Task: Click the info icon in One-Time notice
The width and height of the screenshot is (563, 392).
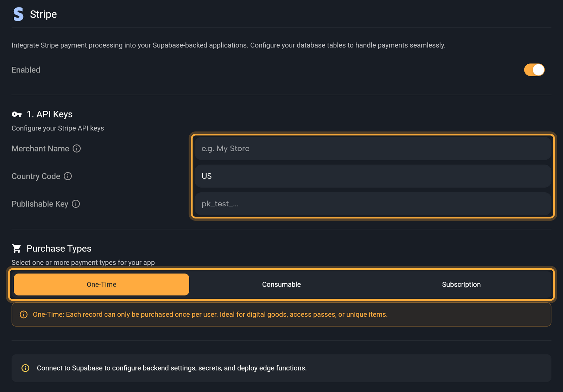Action: 24,315
